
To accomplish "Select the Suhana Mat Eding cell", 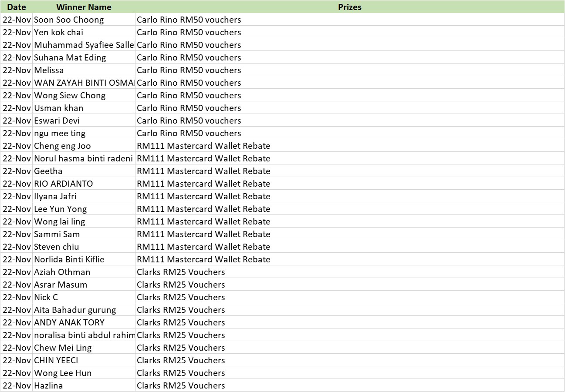I will pos(70,57).
